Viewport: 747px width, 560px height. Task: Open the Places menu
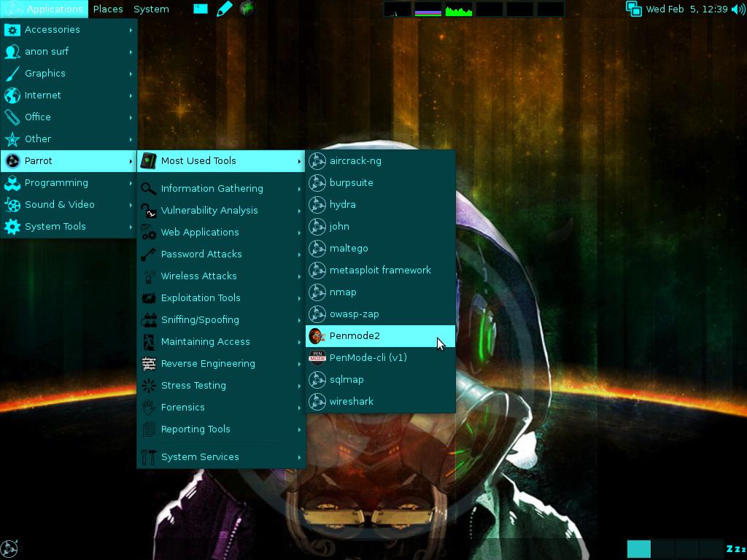pos(107,9)
